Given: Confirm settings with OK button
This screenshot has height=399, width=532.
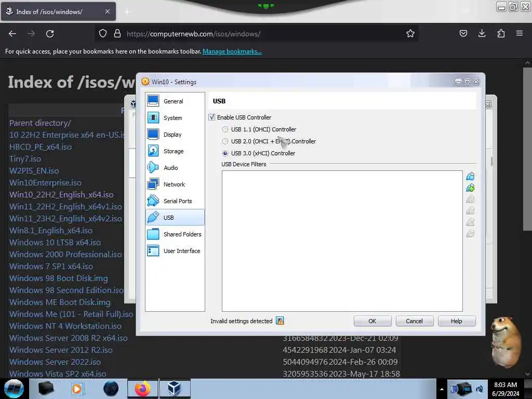Looking at the screenshot, I should pyautogui.click(x=372, y=321).
